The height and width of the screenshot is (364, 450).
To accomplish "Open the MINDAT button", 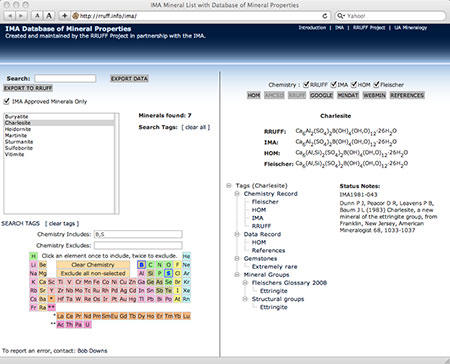I will pyautogui.click(x=348, y=95).
